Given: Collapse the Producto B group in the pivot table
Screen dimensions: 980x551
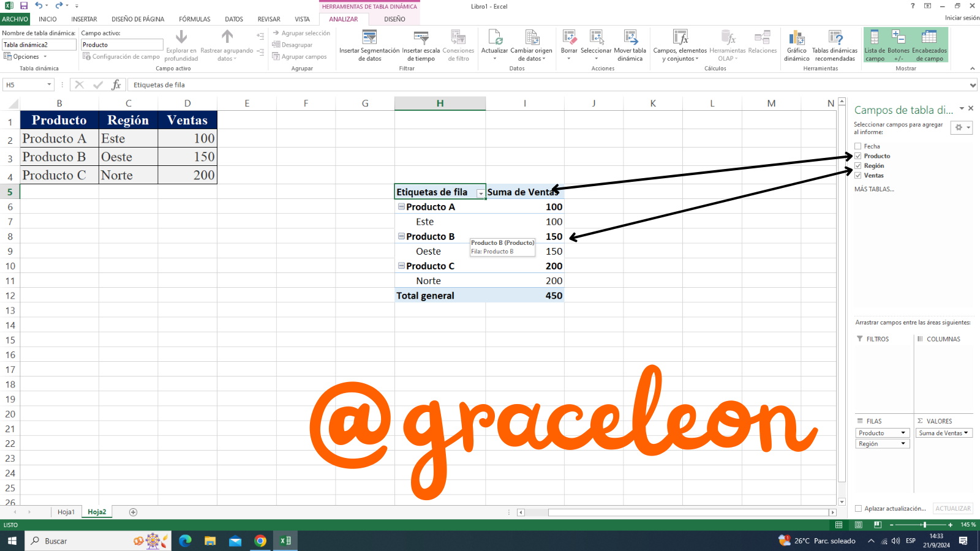Looking at the screenshot, I should pyautogui.click(x=401, y=236).
